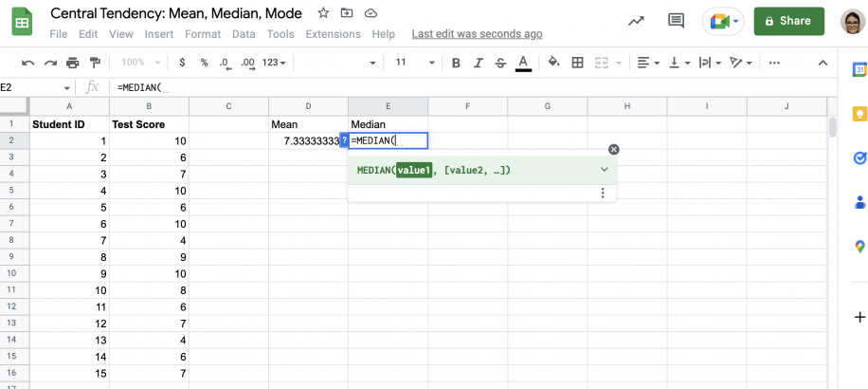Viewport: 868px width, 389px height.
Task: Open the borders tool
Action: pyautogui.click(x=577, y=63)
